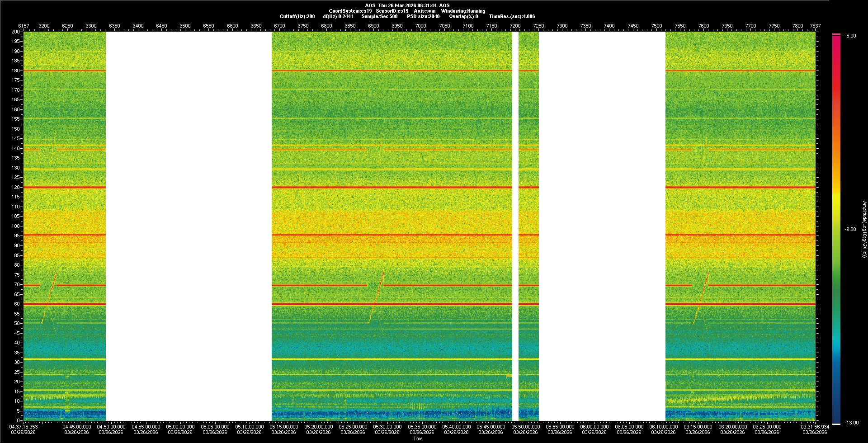The image size is (868, 443).
Task: Click the -5.00 colorbar maximum label
Action: 850,36
